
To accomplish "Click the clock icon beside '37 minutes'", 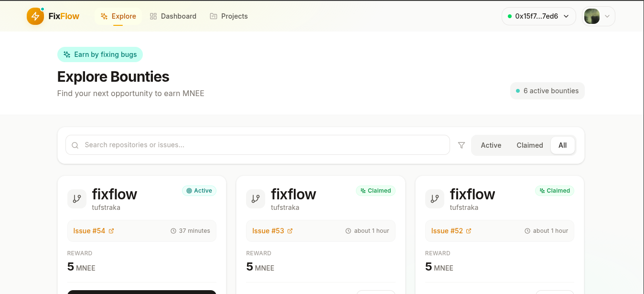I will 173,231.
